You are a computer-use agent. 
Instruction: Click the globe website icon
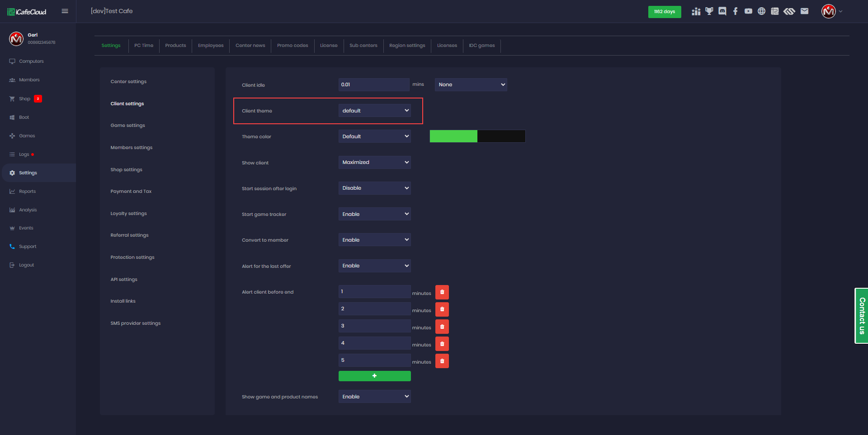pos(762,11)
